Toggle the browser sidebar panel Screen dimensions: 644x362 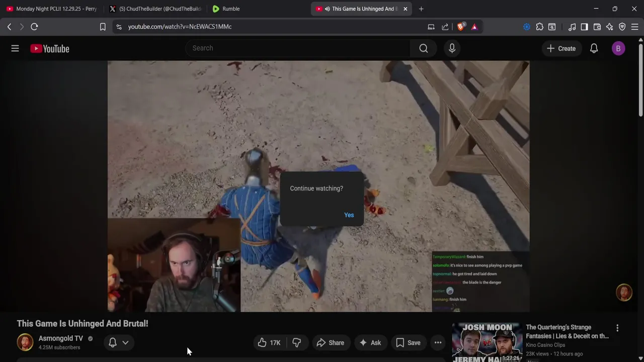pyautogui.click(x=584, y=27)
